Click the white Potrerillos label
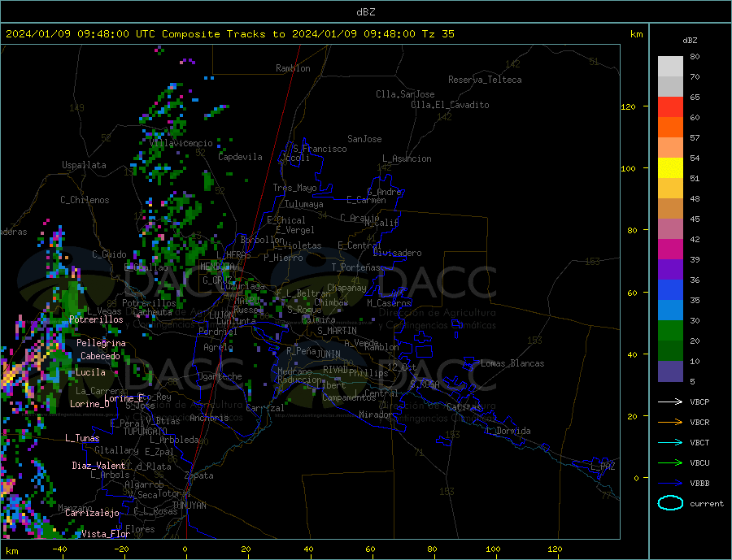 tap(96, 319)
